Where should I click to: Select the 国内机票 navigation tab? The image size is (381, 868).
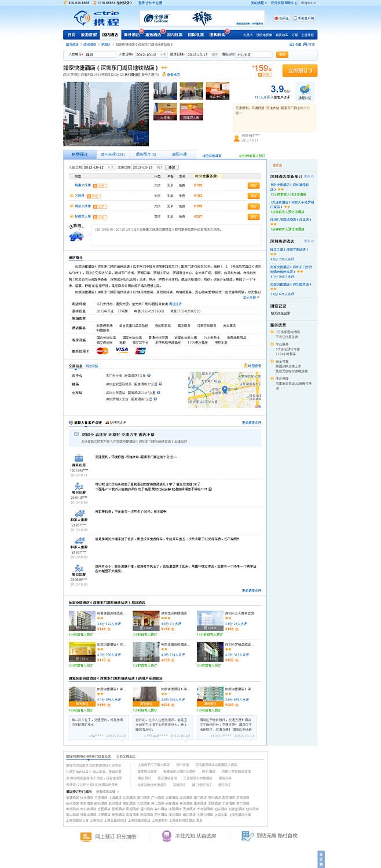pos(175,35)
